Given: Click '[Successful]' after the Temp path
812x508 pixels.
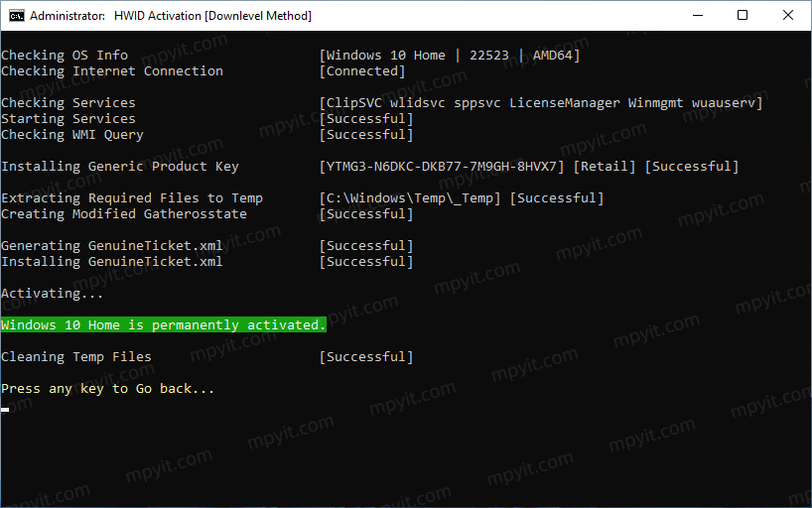Looking at the screenshot, I should click(x=557, y=197).
